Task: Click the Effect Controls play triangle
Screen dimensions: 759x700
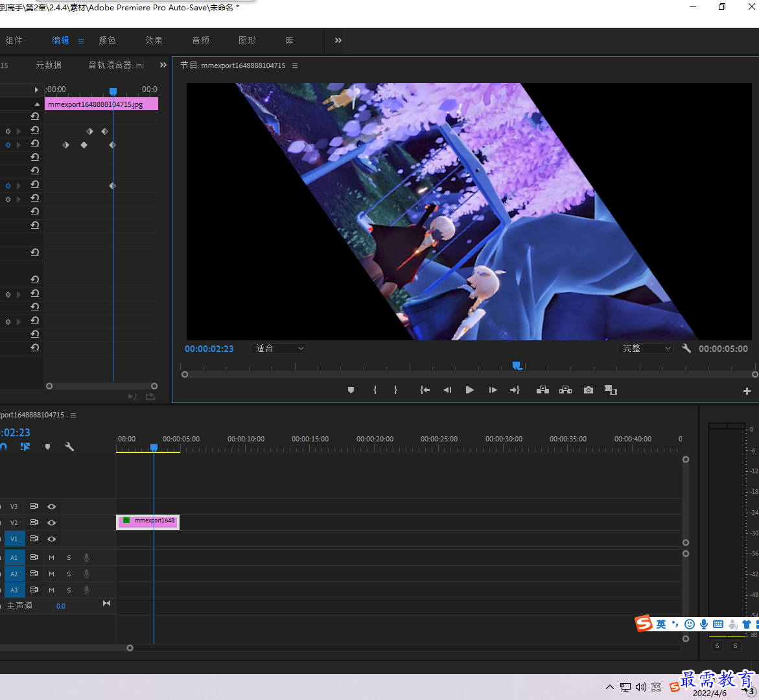Action: click(36, 89)
